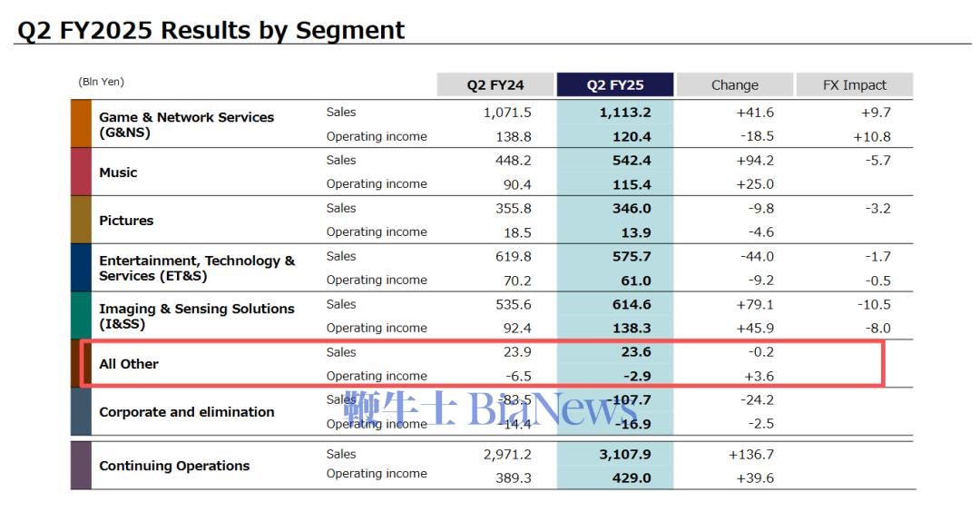Click the orange Game & Network Services color bar
This screenshot has height=512, width=980.
pyautogui.click(x=81, y=123)
